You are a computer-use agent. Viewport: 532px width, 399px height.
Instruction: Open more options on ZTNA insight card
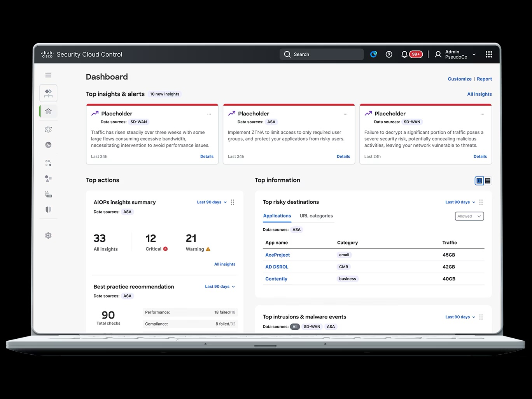point(346,114)
